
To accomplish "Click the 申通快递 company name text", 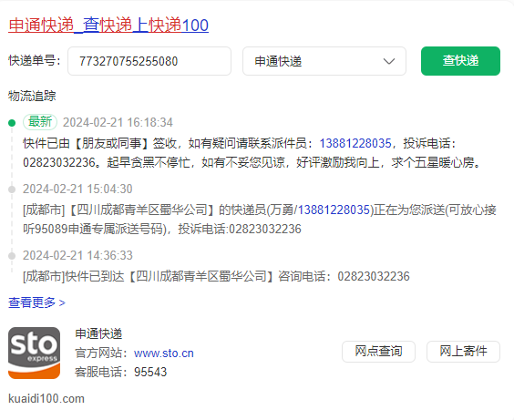I will [x=98, y=333].
